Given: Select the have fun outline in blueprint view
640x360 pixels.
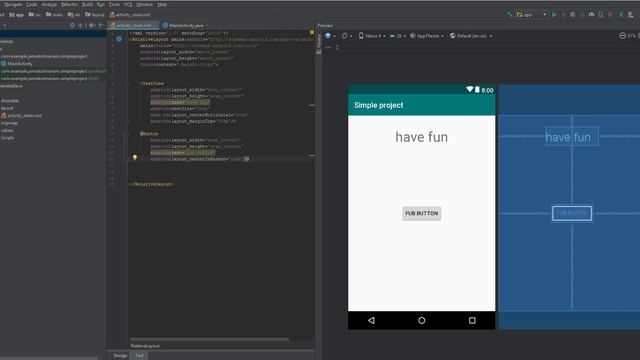Looking at the screenshot, I should point(572,136).
